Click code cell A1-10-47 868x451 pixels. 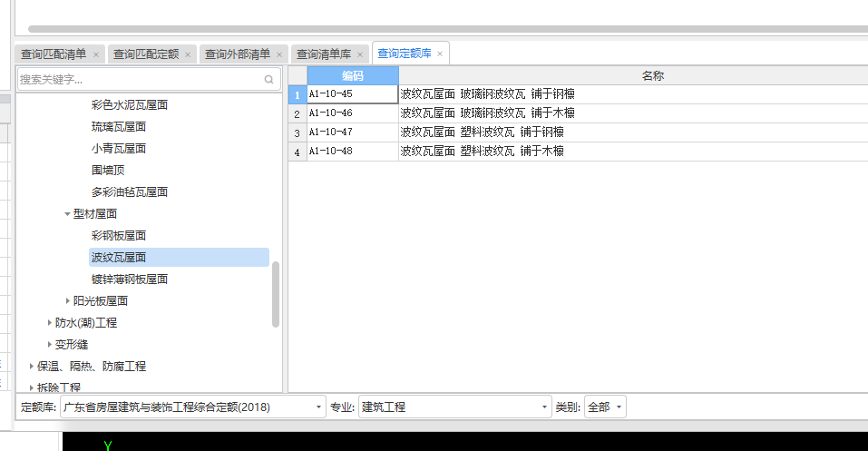pyautogui.click(x=353, y=132)
